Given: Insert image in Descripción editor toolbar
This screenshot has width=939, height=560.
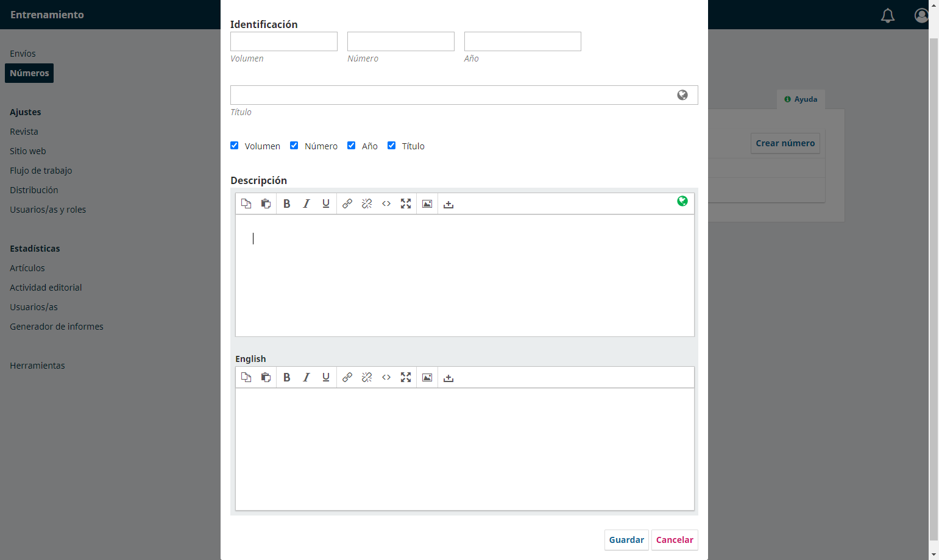Looking at the screenshot, I should [427, 204].
